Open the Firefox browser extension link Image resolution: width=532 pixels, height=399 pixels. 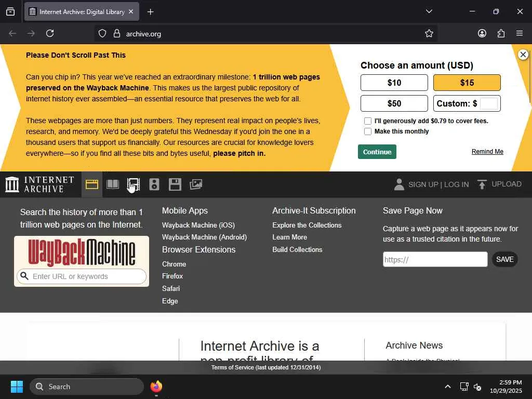172,276
